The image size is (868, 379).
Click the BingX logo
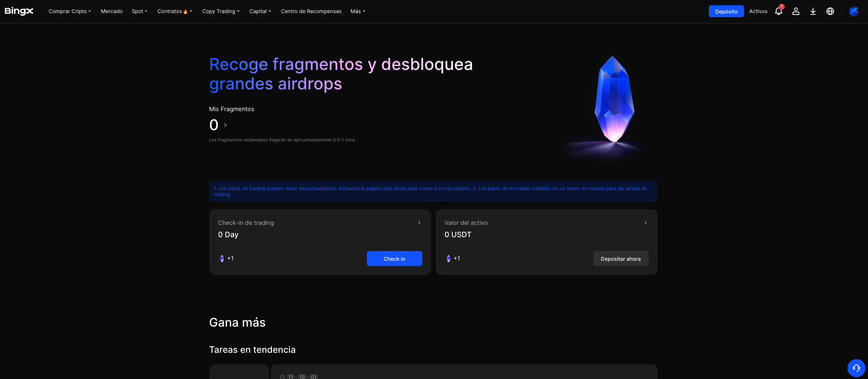pyautogui.click(x=19, y=11)
